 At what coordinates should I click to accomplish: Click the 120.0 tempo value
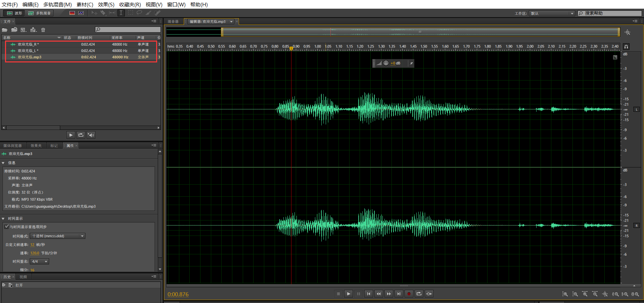pos(35,253)
